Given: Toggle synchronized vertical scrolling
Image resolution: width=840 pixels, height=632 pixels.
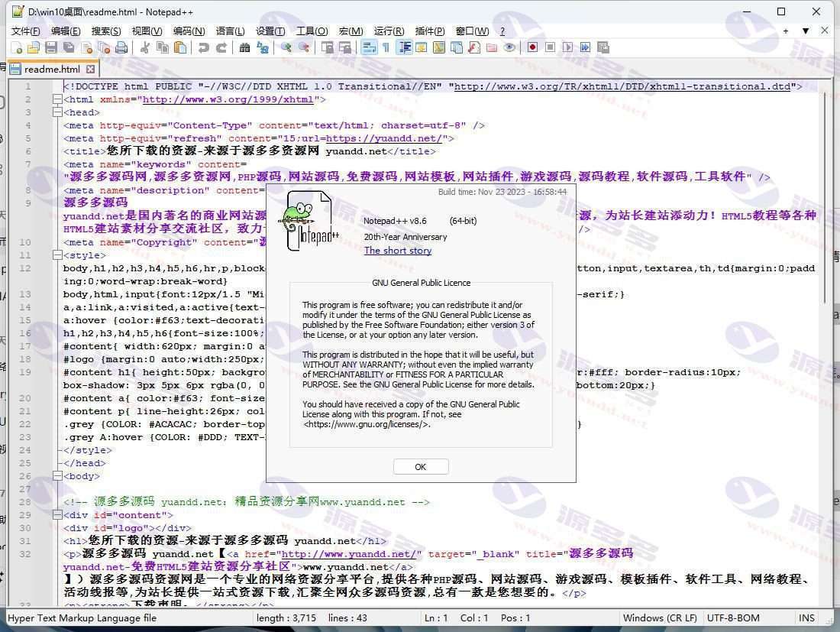Looking at the screenshot, I should click(x=328, y=47).
